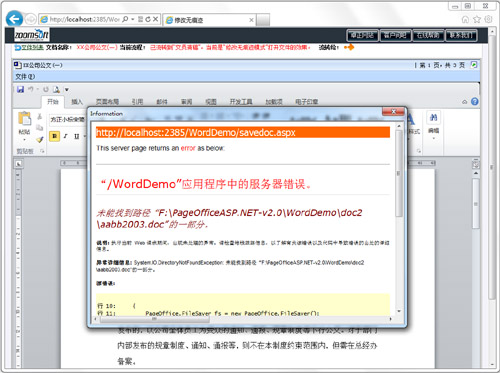Select the 加载项 ribbon tab
Viewport: 500px width, 373px height.
pyautogui.click(x=274, y=102)
